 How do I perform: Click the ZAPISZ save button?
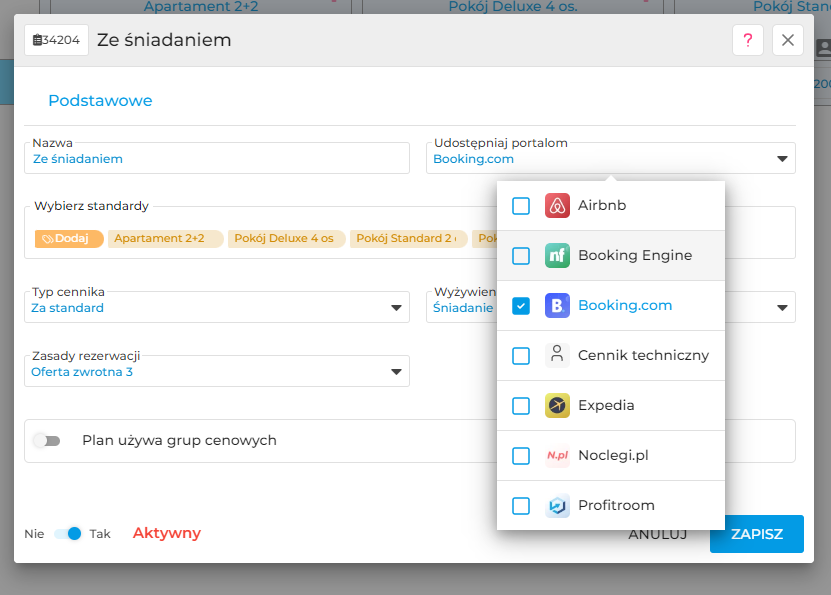click(x=756, y=534)
